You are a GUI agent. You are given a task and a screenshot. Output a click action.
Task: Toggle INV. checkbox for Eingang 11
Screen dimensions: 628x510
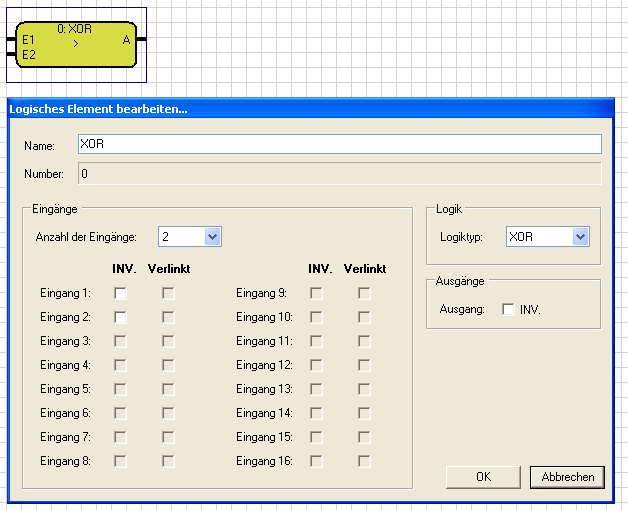pos(316,341)
